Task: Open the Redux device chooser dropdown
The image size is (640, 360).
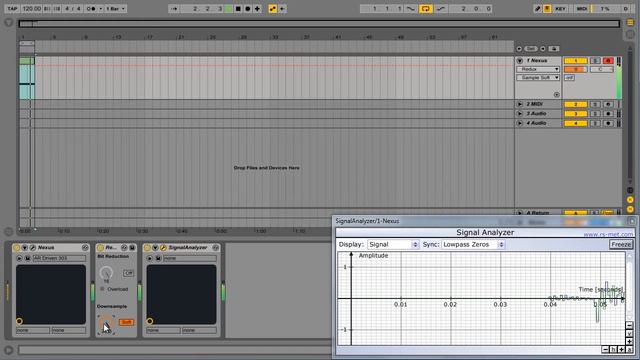Action: pyautogui.click(x=538, y=69)
